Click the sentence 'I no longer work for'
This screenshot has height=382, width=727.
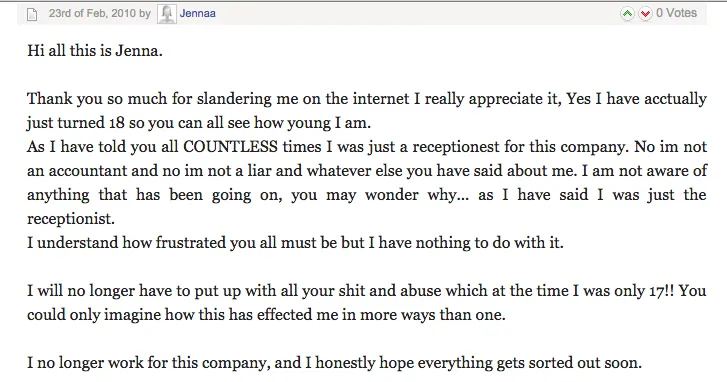[334, 363]
